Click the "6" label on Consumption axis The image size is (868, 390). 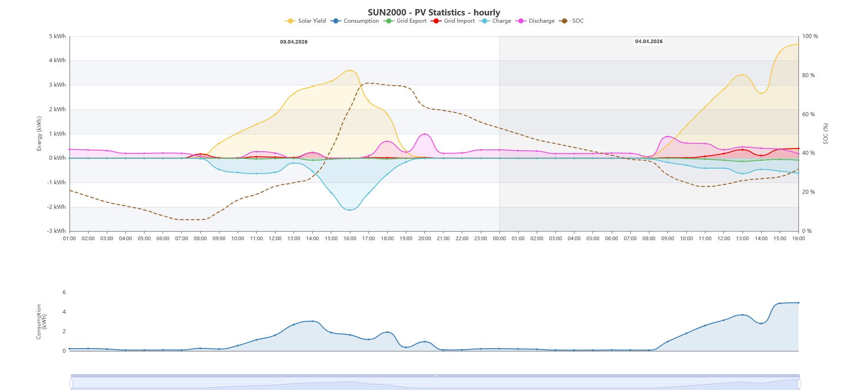click(x=64, y=292)
